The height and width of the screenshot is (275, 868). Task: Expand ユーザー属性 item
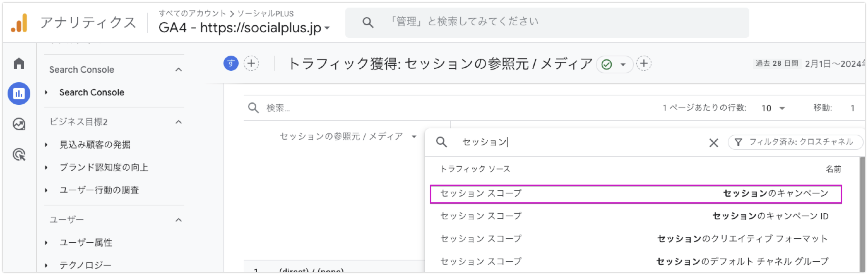[46, 243]
